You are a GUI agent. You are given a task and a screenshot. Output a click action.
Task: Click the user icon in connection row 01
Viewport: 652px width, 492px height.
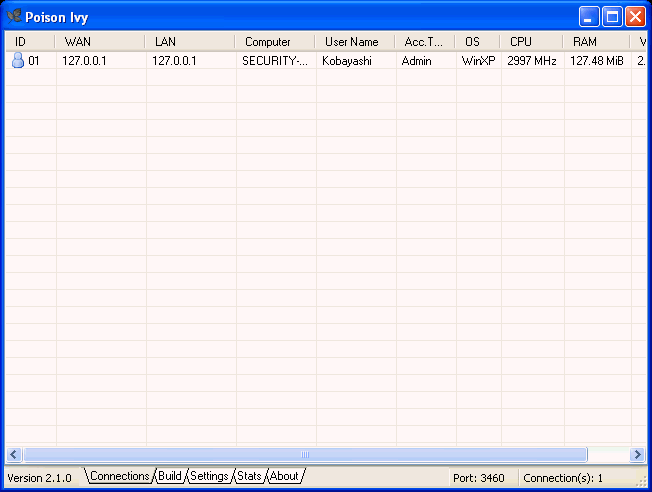(17, 61)
